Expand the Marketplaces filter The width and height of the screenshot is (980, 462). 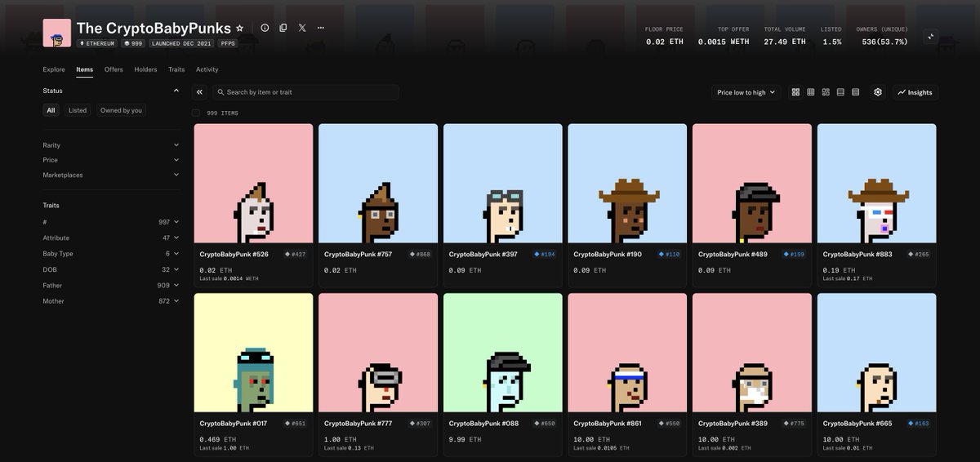[x=111, y=175]
